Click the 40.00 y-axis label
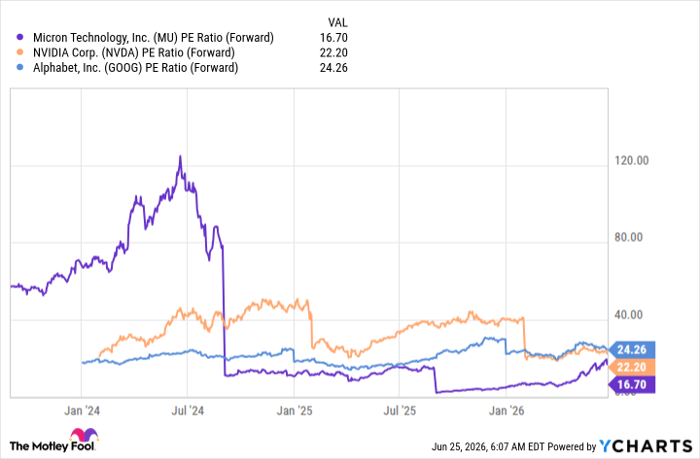700x459 pixels. [629, 315]
